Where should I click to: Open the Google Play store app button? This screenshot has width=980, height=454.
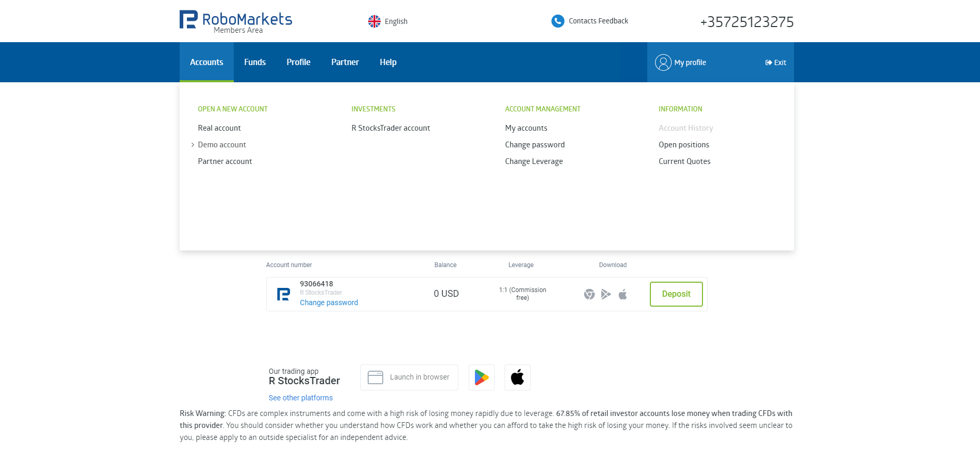pyautogui.click(x=482, y=377)
